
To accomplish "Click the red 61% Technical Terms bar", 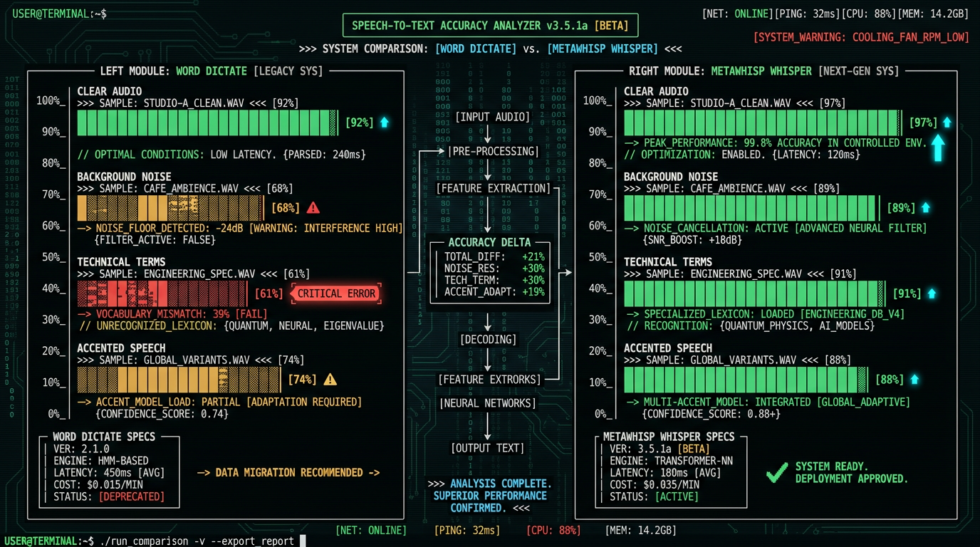I will point(162,293).
